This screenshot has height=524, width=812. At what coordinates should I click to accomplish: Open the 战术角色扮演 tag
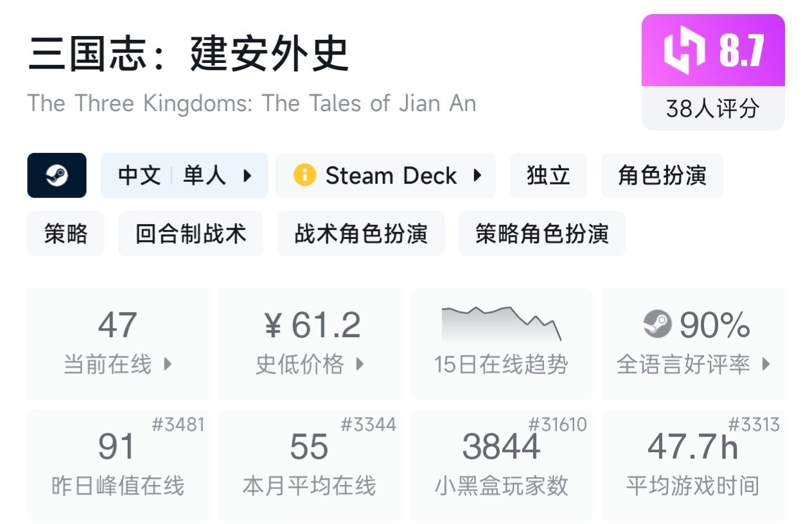360,234
